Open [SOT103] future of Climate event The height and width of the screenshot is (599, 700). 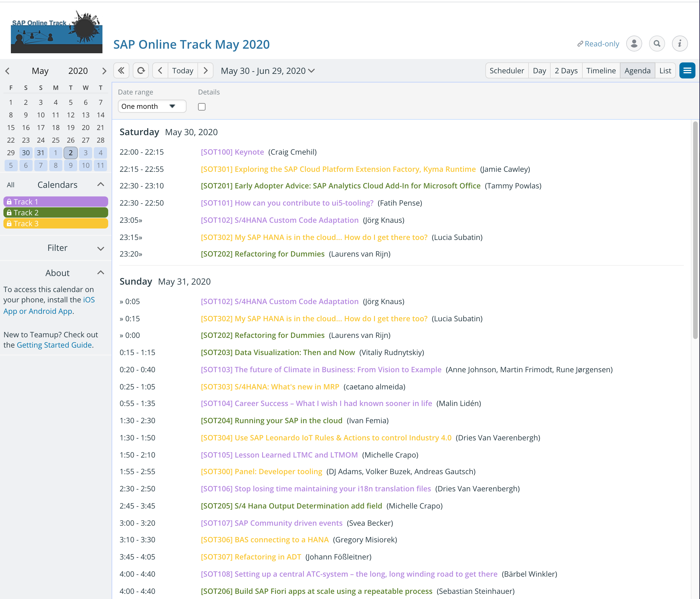(321, 369)
